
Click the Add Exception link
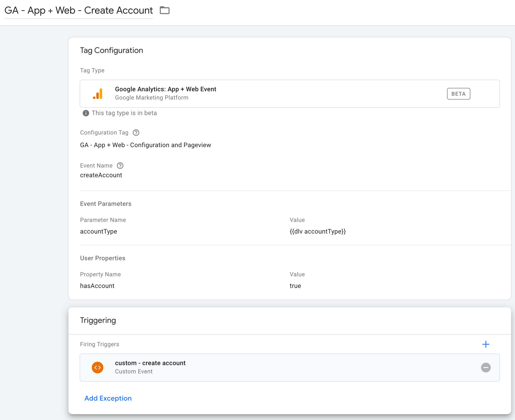pyautogui.click(x=108, y=398)
